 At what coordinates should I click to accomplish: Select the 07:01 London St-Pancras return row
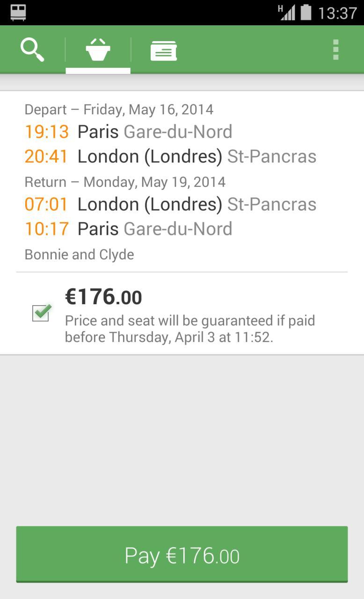tap(170, 204)
